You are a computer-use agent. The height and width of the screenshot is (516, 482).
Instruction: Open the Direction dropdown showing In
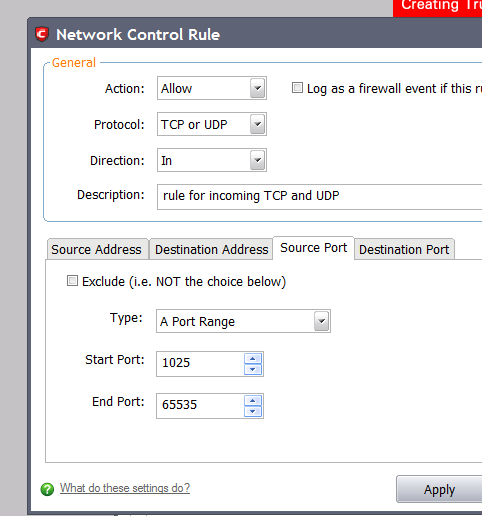click(x=212, y=160)
